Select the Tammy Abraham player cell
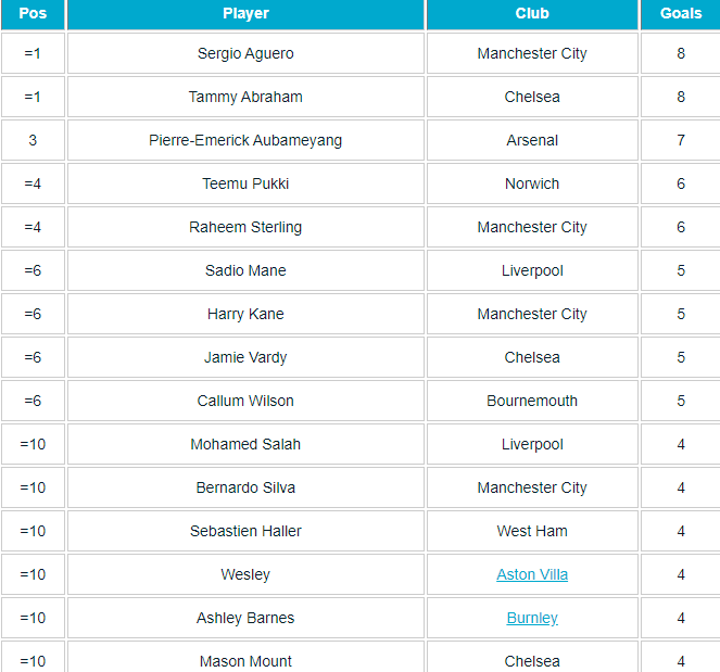720x672 pixels. point(246,97)
